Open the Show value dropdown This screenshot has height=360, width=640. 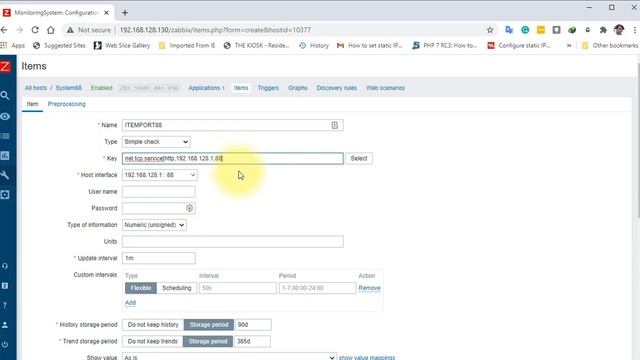coord(229,357)
